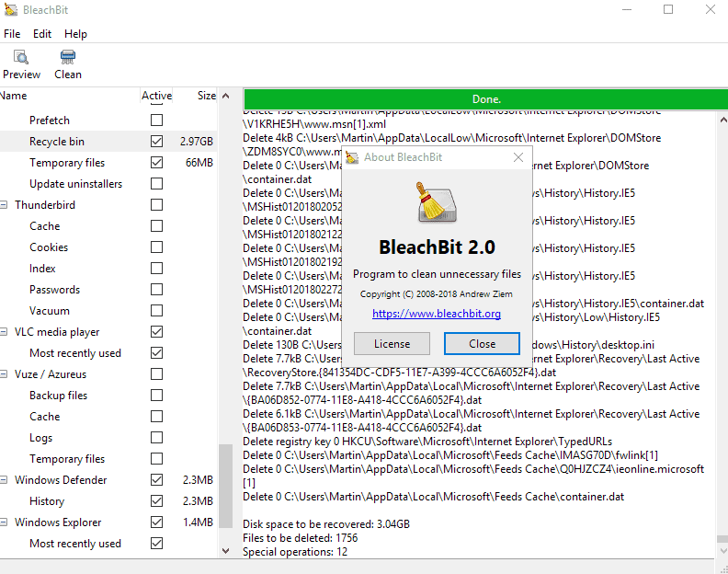The image size is (728, 574).
Task: Click the cleaner list scrollbar thumb
Action: pos(225,487)
